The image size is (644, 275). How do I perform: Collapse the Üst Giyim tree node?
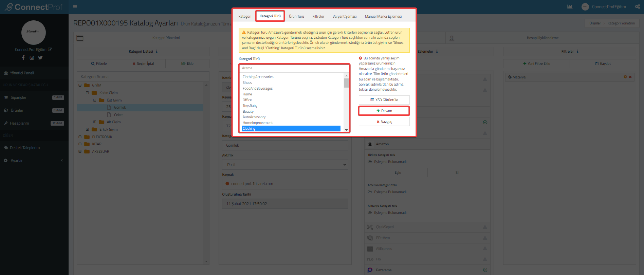[95, 100]
